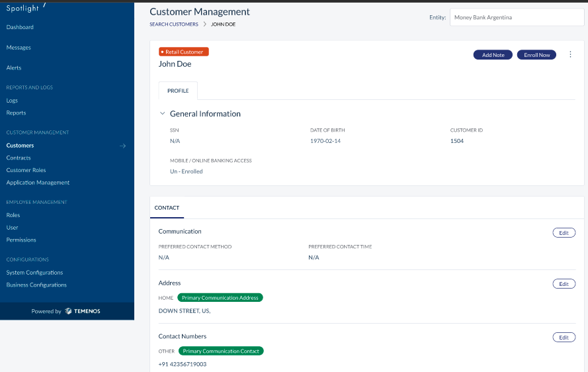The width and height of the screenshot is (588, 372).
Task: Edit the Address section
Action: (564, 284)
